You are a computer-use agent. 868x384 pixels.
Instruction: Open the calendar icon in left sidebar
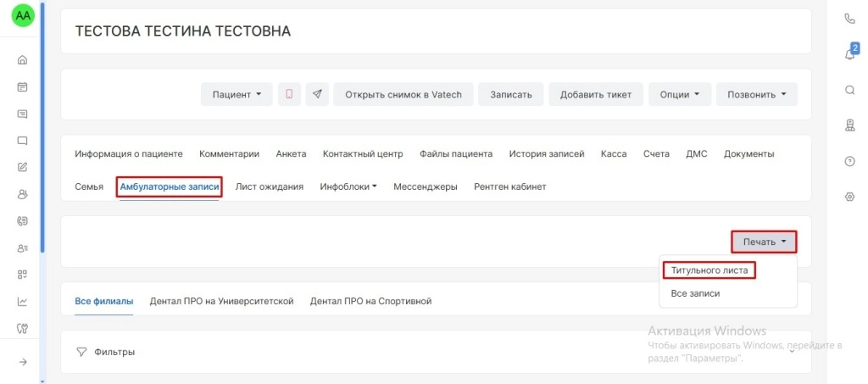[23, 86]
